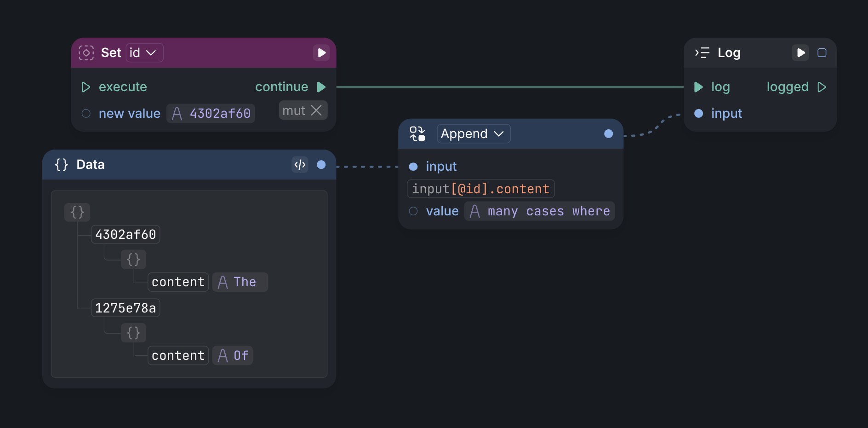Open the id variable dropdown in Set
Screen dimensions: 868x428
point(144,53)
